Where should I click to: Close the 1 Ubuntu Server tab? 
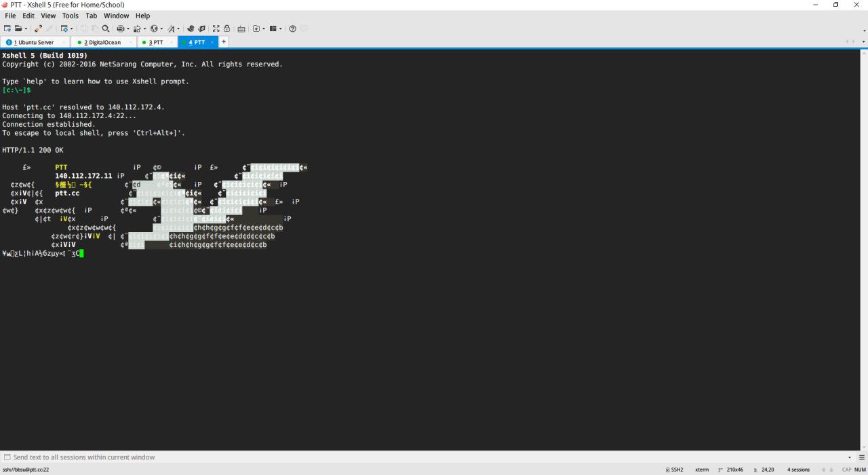64,42
